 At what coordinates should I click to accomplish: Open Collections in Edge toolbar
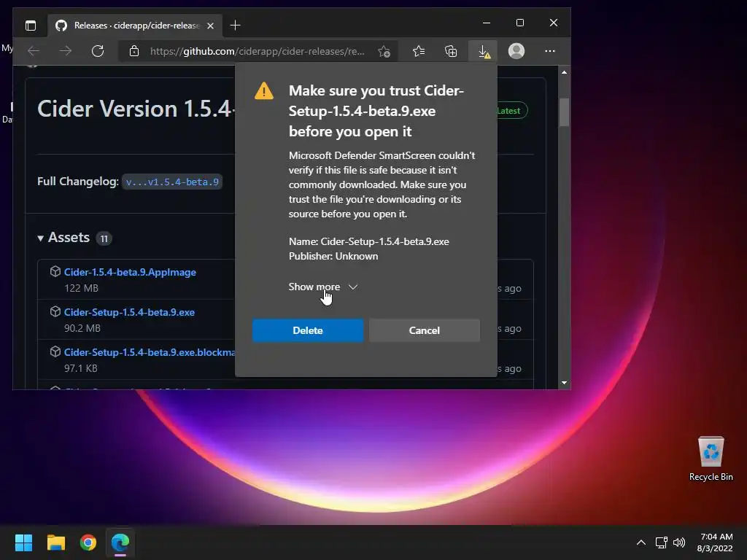(451, 51)
